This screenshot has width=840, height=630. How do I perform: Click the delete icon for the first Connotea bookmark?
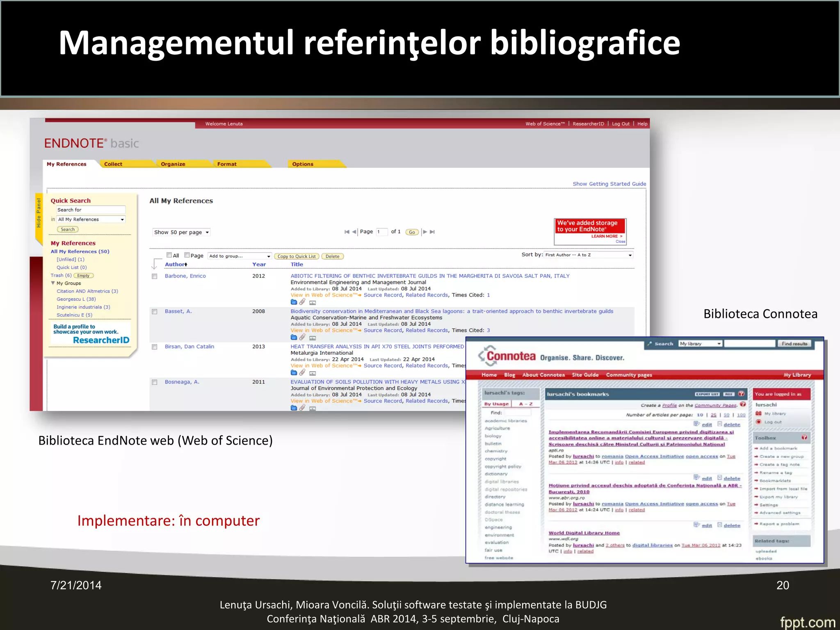tap(720, 424)
